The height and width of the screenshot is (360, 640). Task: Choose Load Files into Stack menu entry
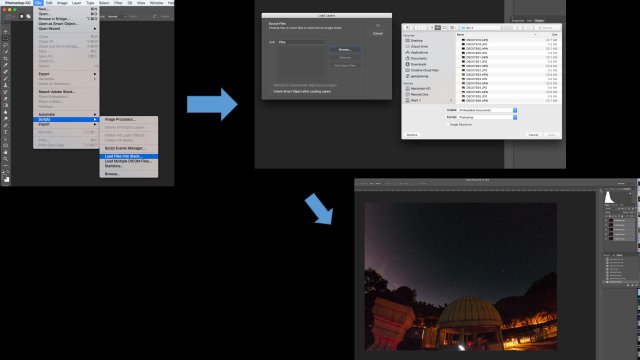pyautogui.click(x=129, y=156)
